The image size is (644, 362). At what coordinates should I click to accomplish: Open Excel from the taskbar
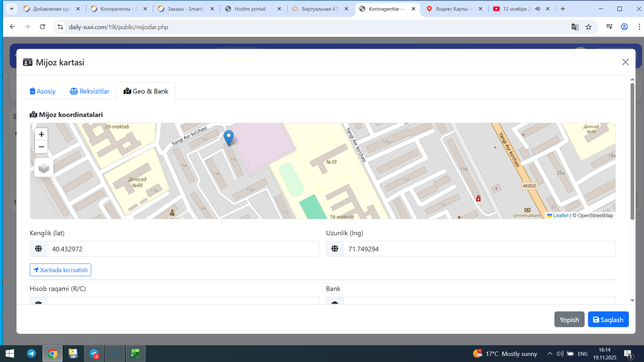135,353
